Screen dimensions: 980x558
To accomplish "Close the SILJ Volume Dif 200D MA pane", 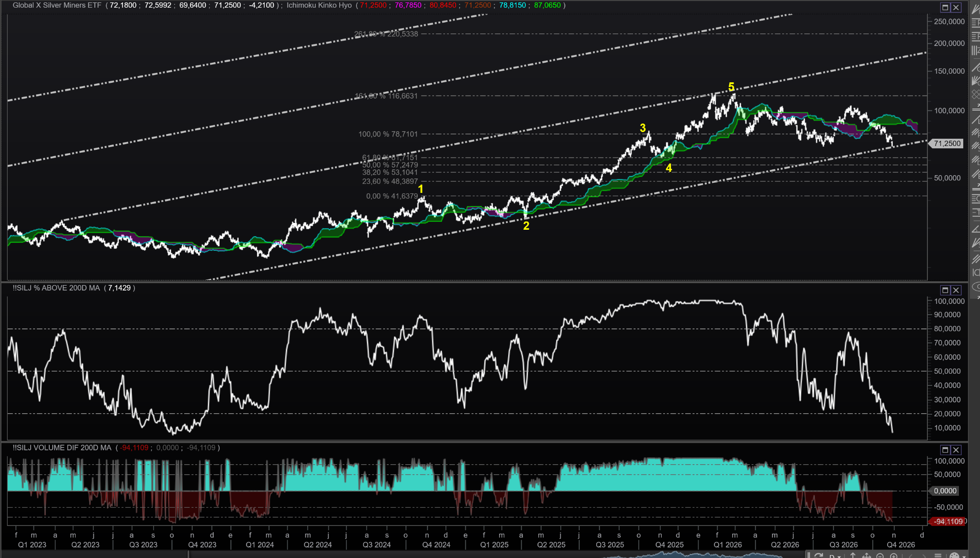I will (956, 450).
